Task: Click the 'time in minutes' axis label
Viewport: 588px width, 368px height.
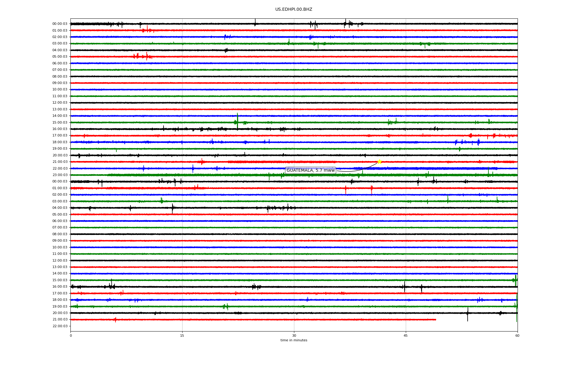Action: click(x=294, y=340)
